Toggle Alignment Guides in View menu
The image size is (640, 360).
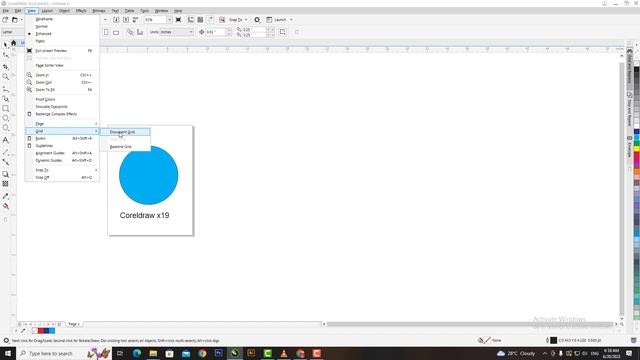[x=62, y=153]
